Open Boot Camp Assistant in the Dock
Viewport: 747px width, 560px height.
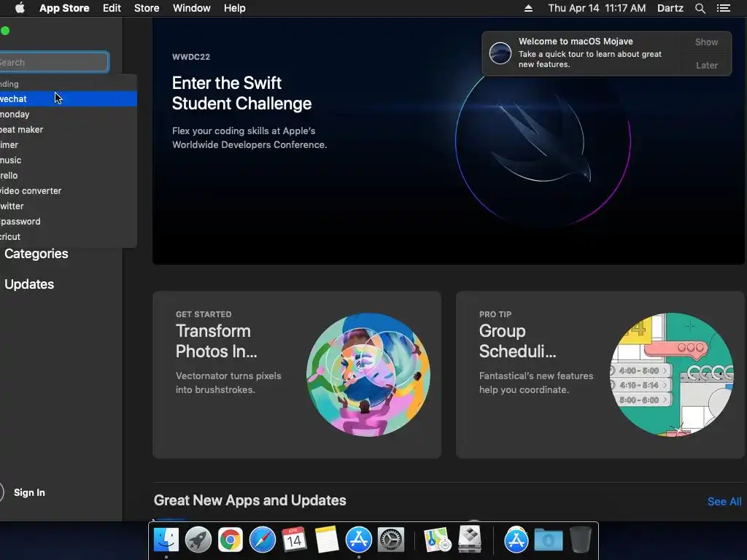tap(470, 540)
